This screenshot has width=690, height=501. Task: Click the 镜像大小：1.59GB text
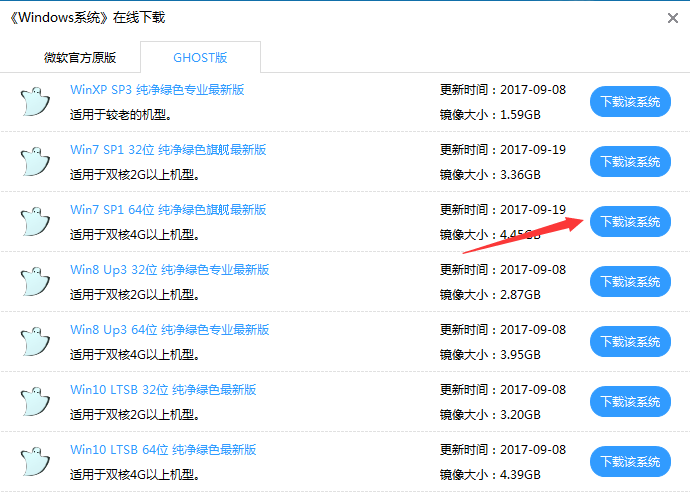point(490,115)
